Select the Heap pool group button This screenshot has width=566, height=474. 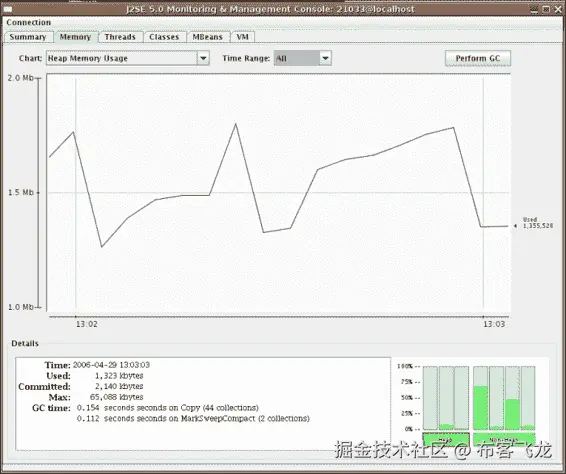tap(446, 440)
